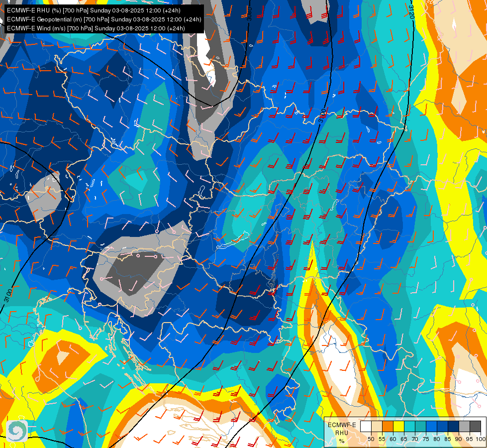Select the light gray legend swatch for 90-95

coord(465,426)
